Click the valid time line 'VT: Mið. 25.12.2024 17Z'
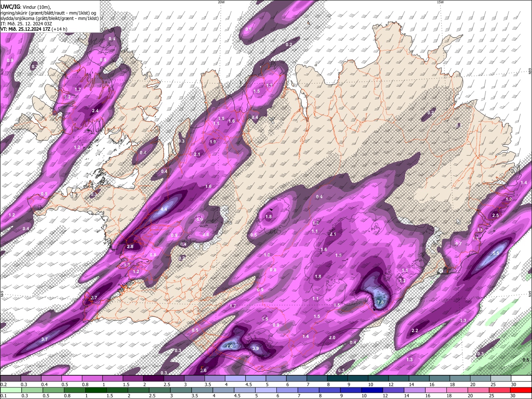Screen dimensions: 532x399 pos(26,29)
